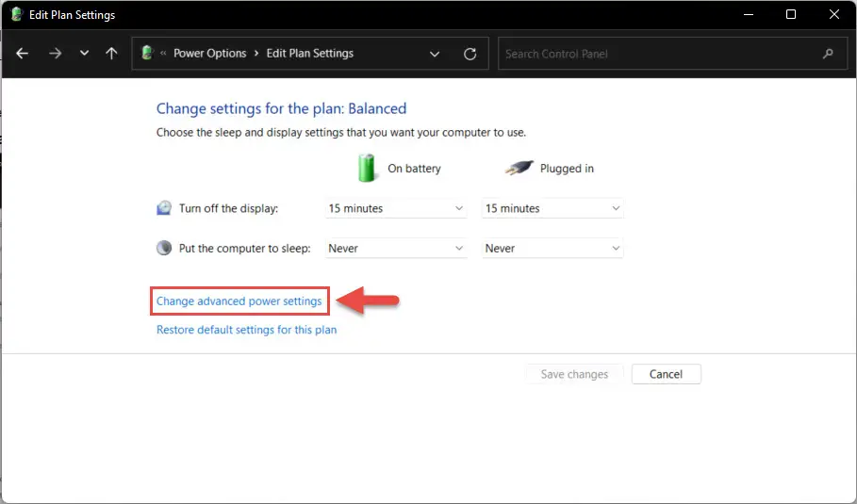
Task: Open On battery display timeout dropdown
Action: click(x=396, y=208)
